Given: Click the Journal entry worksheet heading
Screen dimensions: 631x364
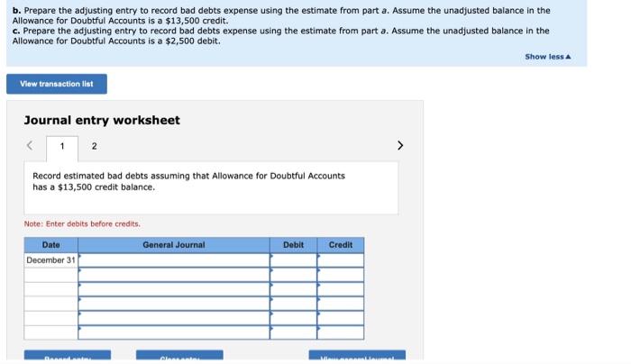Looking at the screenshot, I should coord(102,120).
